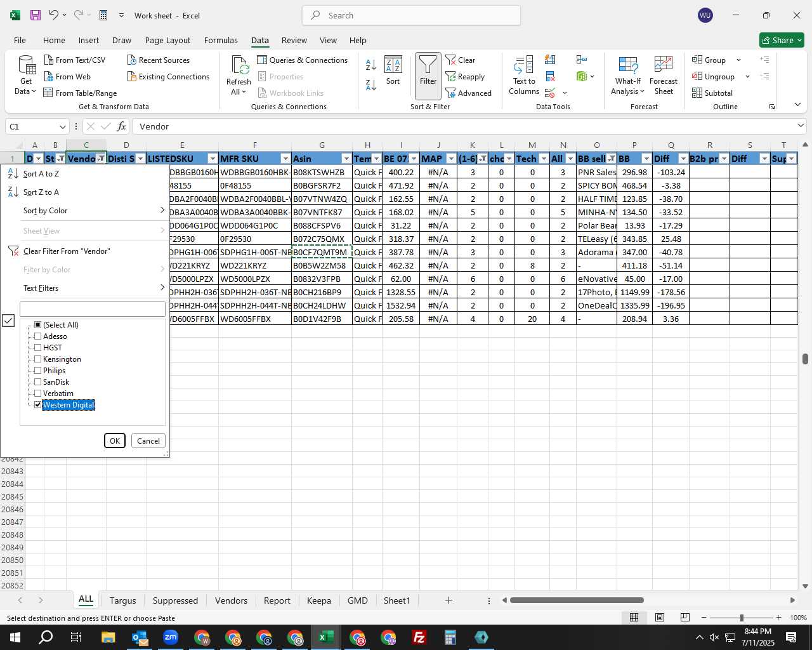
Task: Check the Kensington vendor filter
Action: pyautogui.click(x=38, y=359)
